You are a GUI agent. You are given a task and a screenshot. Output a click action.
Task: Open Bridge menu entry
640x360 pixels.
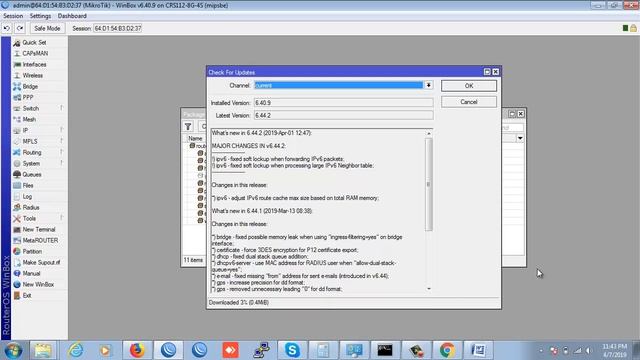[30, 87]
